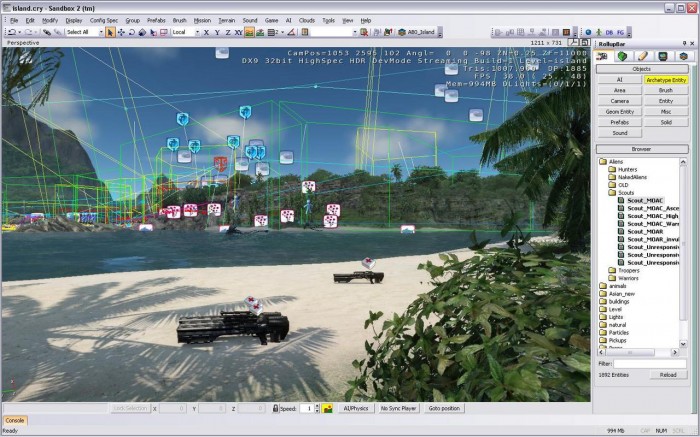Toggle the Snap to grid icon
Viewport: 700px width, 437px height.
click(271, 32)
